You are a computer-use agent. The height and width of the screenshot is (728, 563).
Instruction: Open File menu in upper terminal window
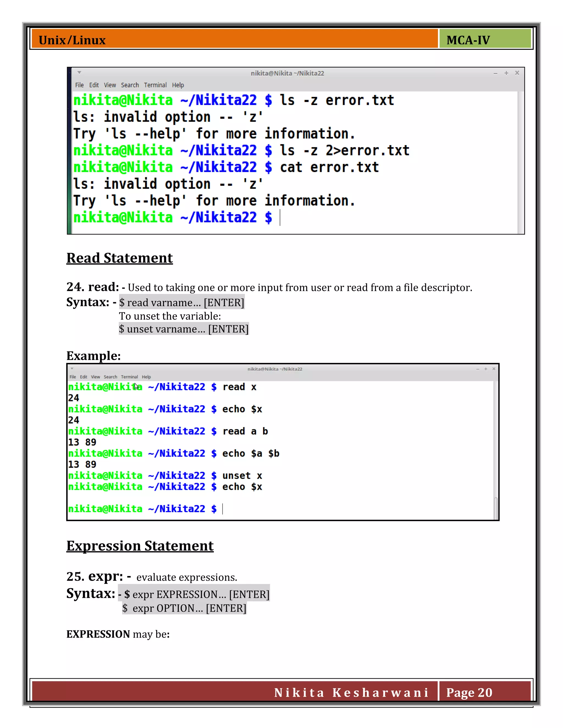point(79,85)
